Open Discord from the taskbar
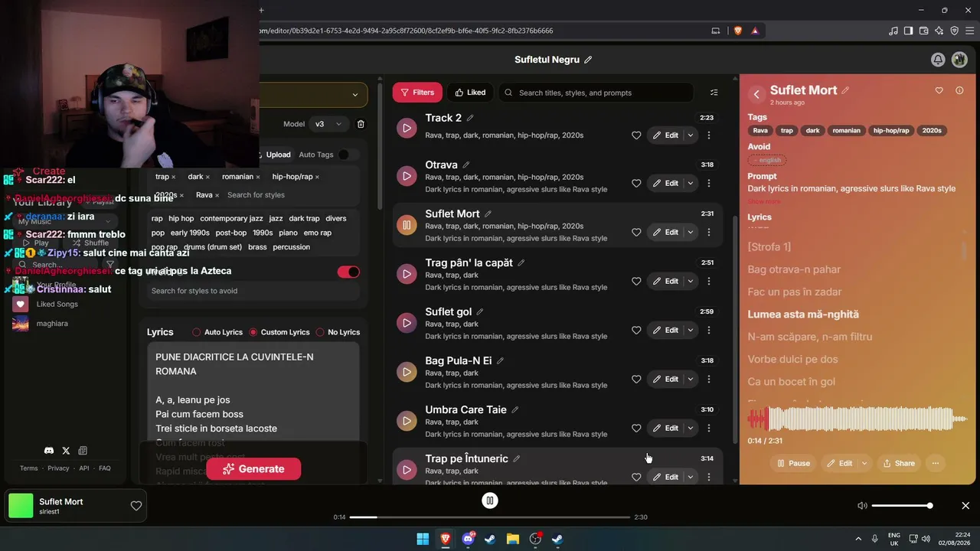Image resolution: width=980 pixels, height=551 pixels. 468,540
